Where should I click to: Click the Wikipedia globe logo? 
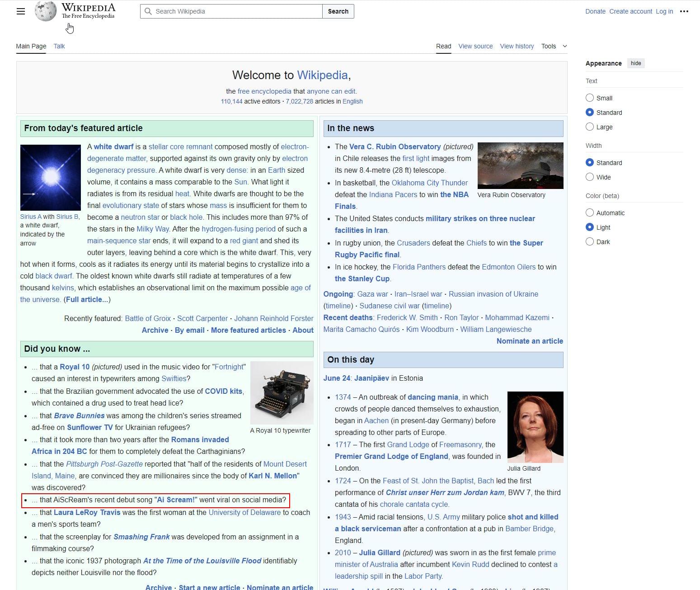[x=46, y=11]
